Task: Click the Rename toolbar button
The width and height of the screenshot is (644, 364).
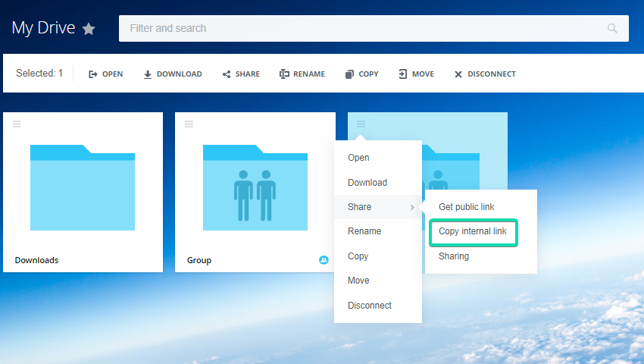Action: (302, 74)
